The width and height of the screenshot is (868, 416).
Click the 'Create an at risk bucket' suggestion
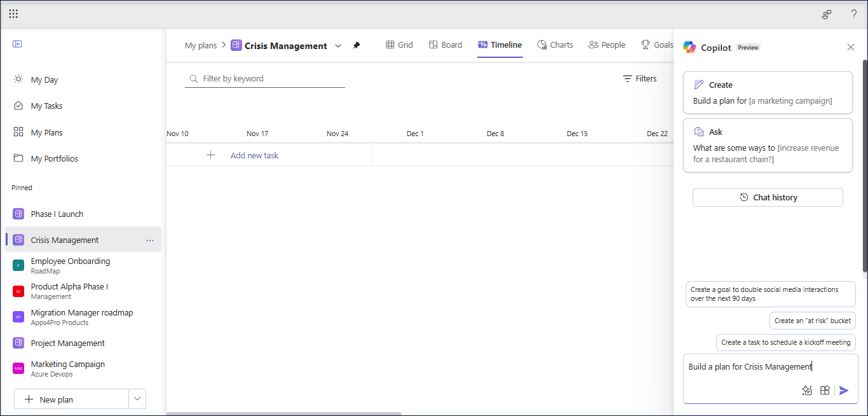point(812,320)
